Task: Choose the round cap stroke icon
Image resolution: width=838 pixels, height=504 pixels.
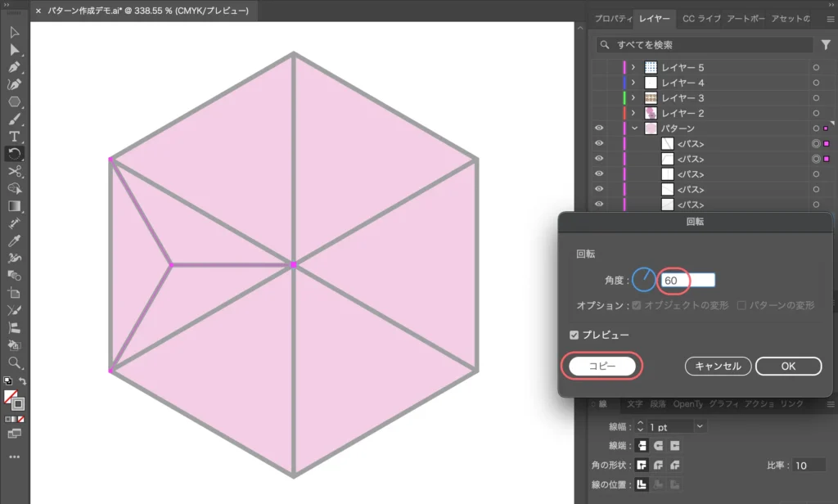Action: tap(659, 446)
